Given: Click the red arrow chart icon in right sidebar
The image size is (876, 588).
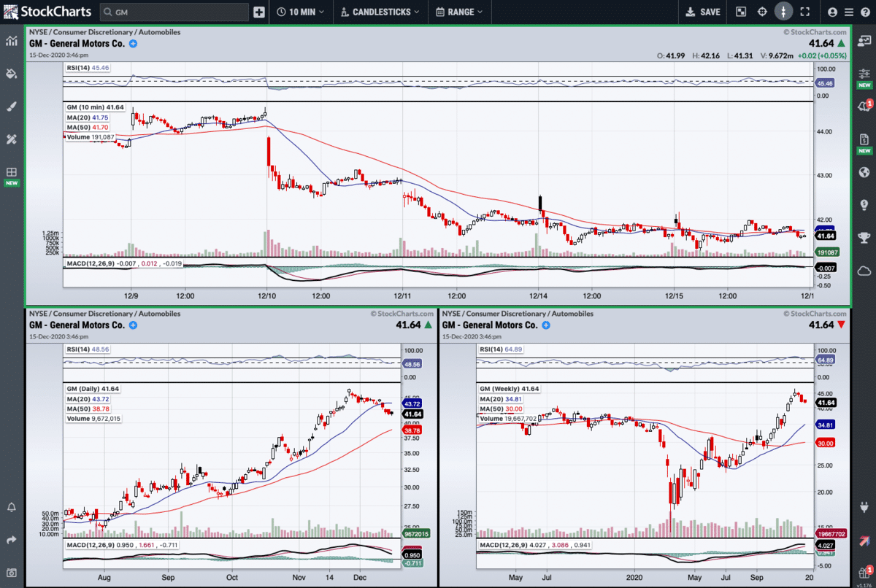Looking at the screenshot, I should (864, 540).
